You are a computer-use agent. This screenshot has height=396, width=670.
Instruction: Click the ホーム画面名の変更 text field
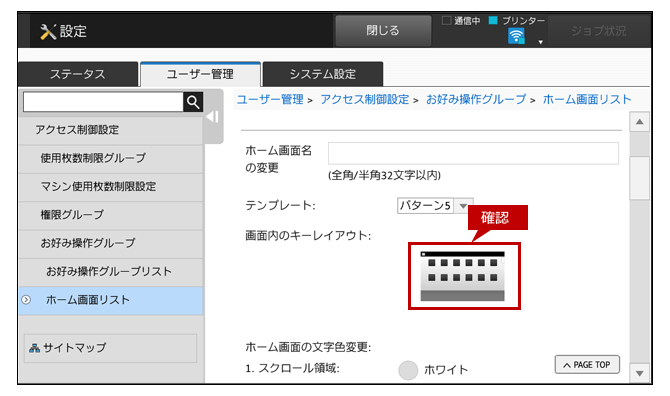pyautogui.click(x=473, y=153)
